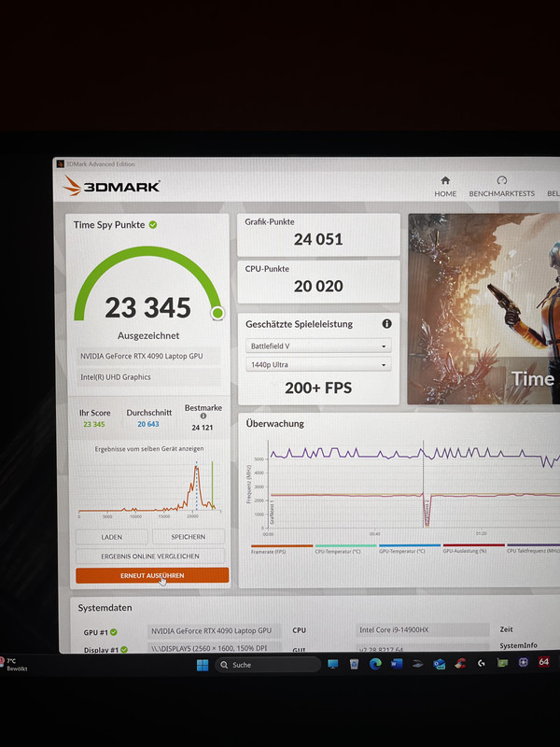
Task: Click green check beside Display #1
Action: pos(124,649)
